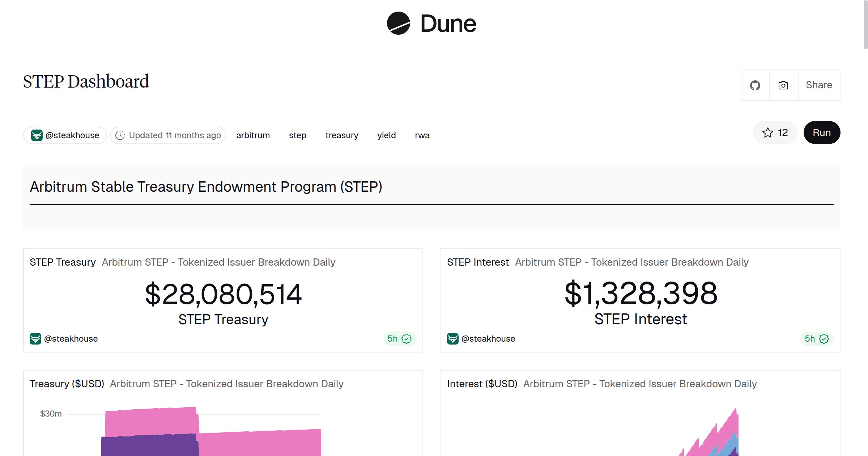Click the clock icon beside Updated 11 months ago
This screenshot has height=456, width=868.
coord(120,135)
